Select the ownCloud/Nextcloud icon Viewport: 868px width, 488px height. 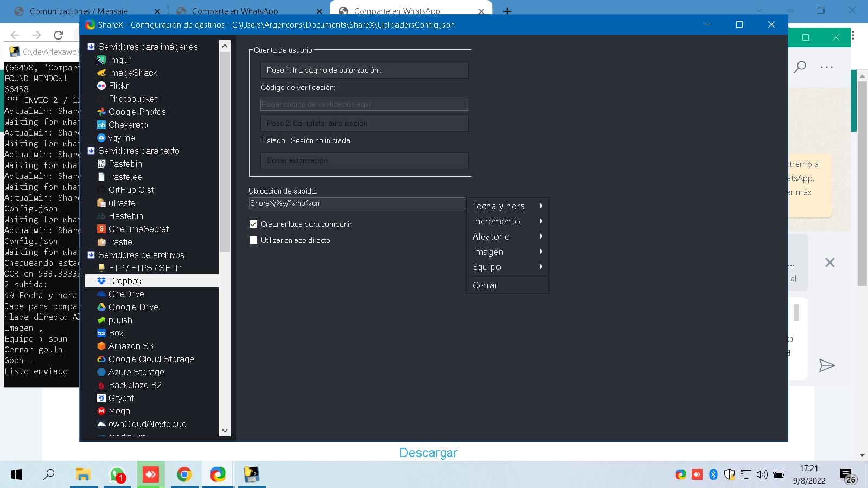coord(101,424)
